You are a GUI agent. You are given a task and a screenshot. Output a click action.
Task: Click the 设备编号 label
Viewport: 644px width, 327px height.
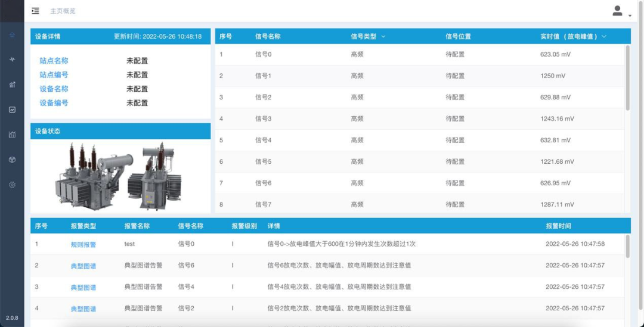pos(54,102)
